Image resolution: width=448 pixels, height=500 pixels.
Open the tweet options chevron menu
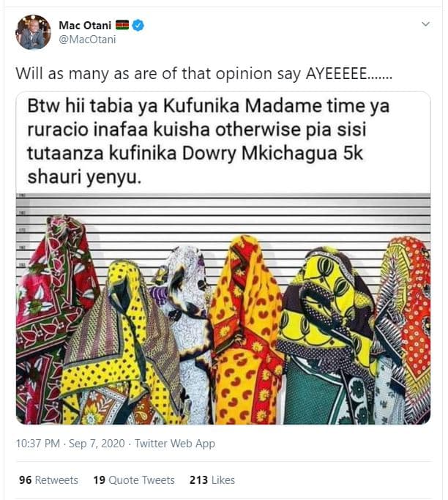point(425,25)
